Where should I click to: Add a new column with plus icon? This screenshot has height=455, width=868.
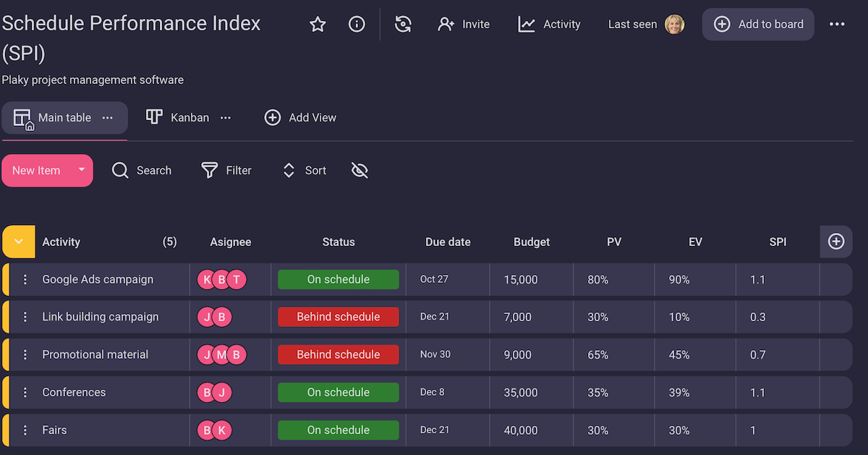(836, 242)
